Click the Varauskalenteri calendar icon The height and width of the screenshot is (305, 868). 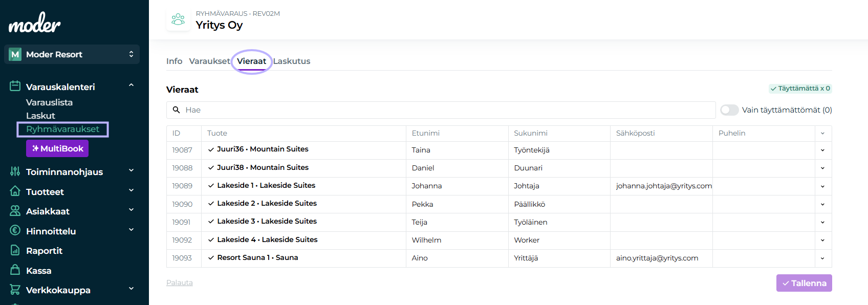(15, 86)
